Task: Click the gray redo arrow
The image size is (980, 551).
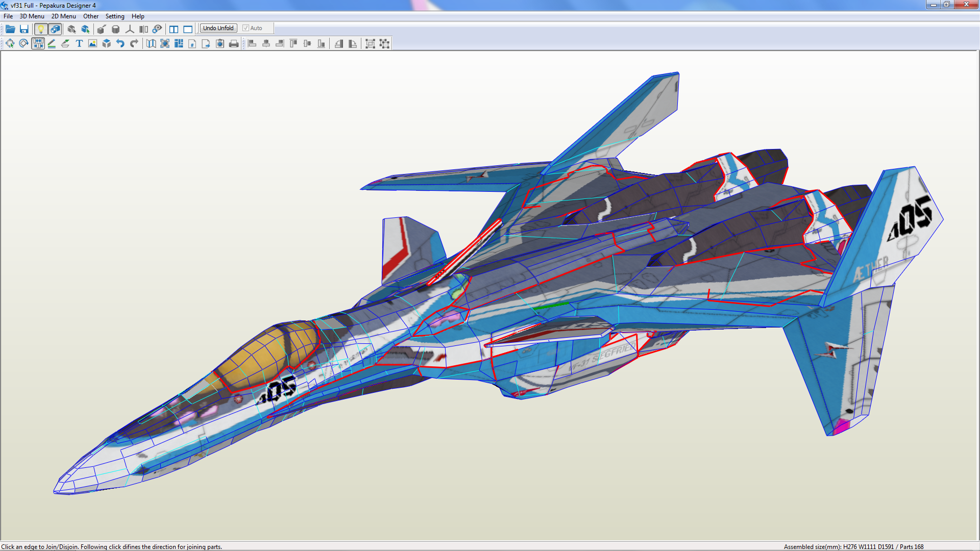Action: 134,43
